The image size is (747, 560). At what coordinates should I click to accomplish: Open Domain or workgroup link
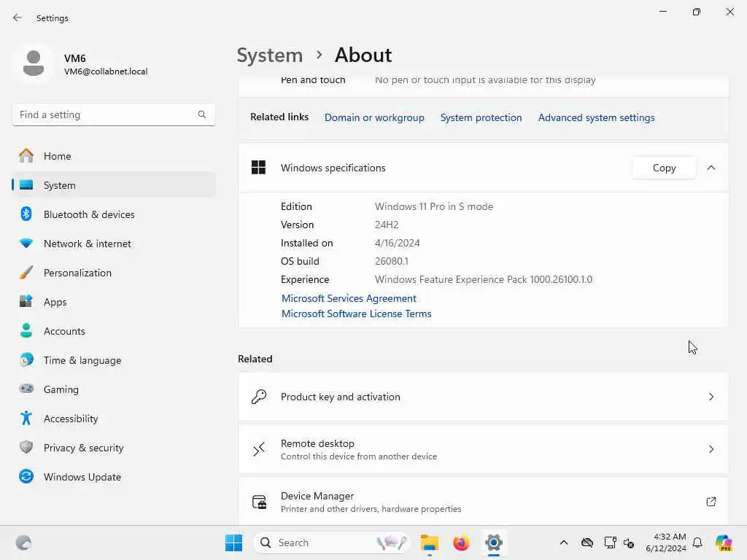(x=374, y=117)
